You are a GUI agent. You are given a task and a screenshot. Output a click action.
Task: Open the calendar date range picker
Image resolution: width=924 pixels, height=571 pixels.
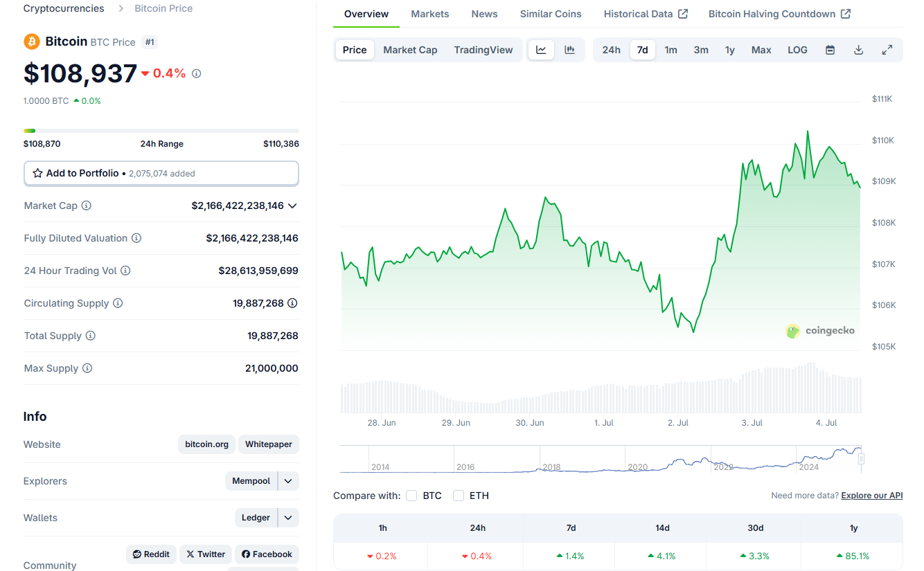pos(830,50)
